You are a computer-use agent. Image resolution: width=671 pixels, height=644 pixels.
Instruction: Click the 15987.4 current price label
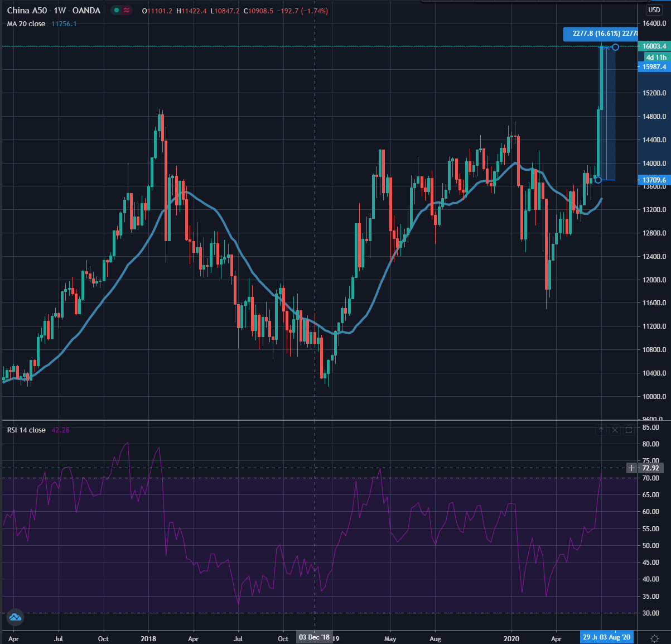point(654,67)
